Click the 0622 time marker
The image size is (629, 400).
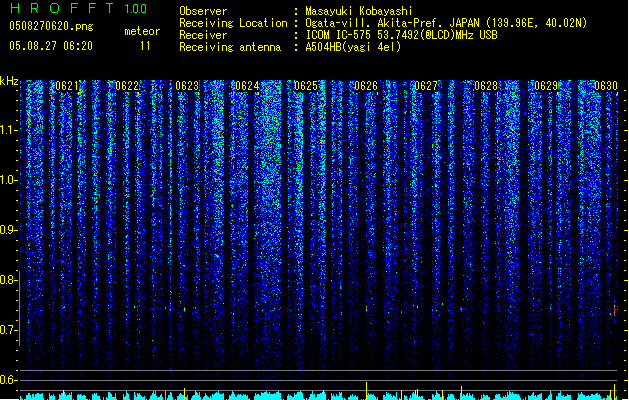click(127, 86)
